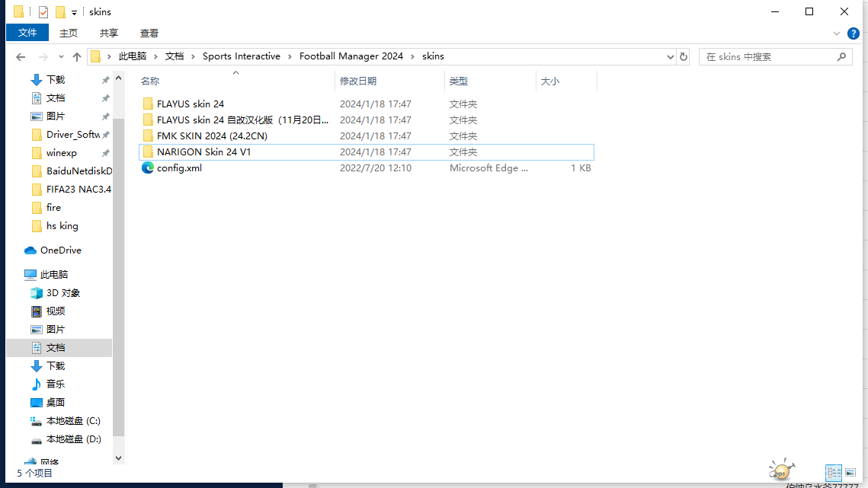Open 下载 in quick access

pos(56,80)
